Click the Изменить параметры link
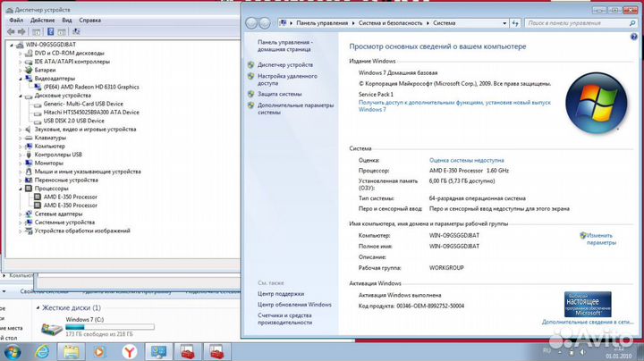This screenshot has width=644, height=361. [x=600, y=239]
